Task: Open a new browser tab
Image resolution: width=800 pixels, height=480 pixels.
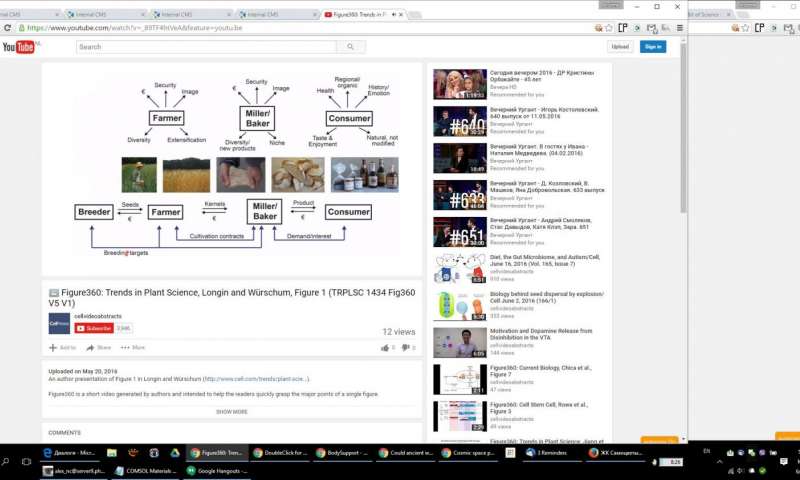Action: (415, 15)
